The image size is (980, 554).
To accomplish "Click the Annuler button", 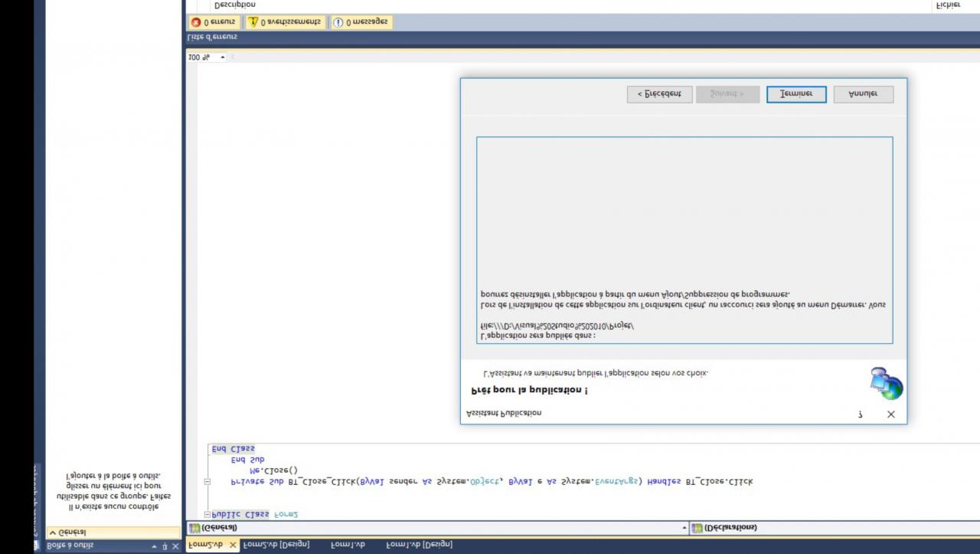I will 864,93.
